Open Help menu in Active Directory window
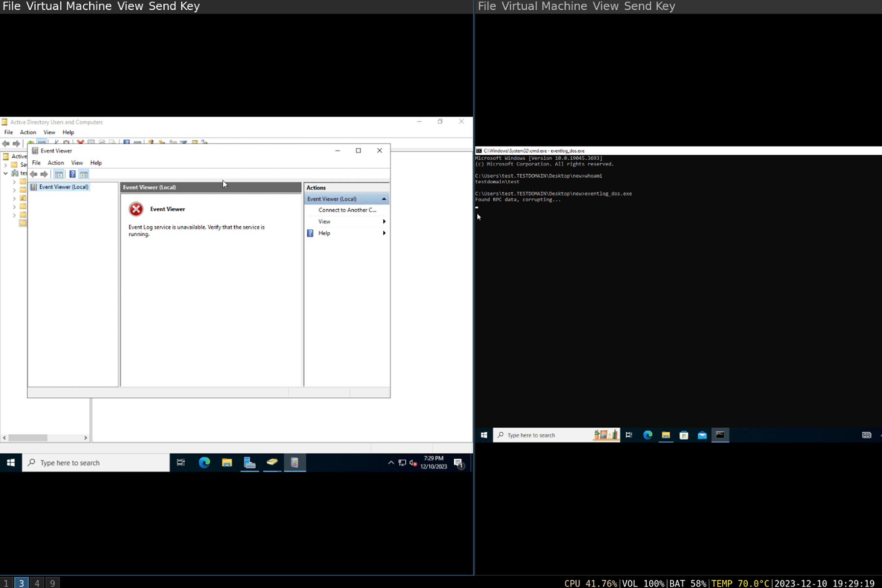 pyautogui.click(x=68, y=132)
